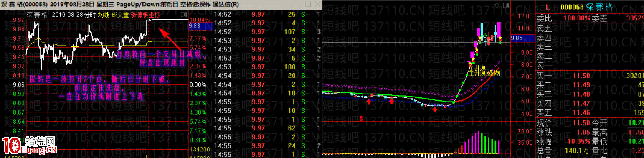
Task: Click the red s info marker under K-line chart
Action: [361, 119]
